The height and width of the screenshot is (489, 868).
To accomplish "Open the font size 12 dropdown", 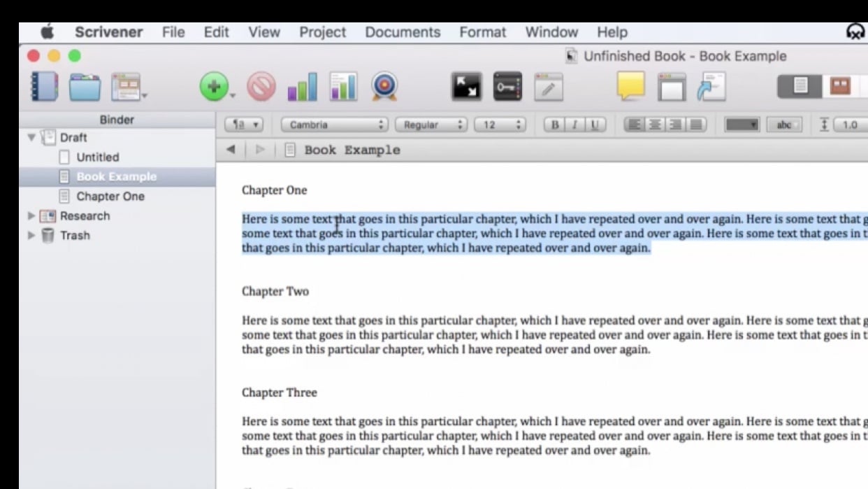I will (500, 125).
